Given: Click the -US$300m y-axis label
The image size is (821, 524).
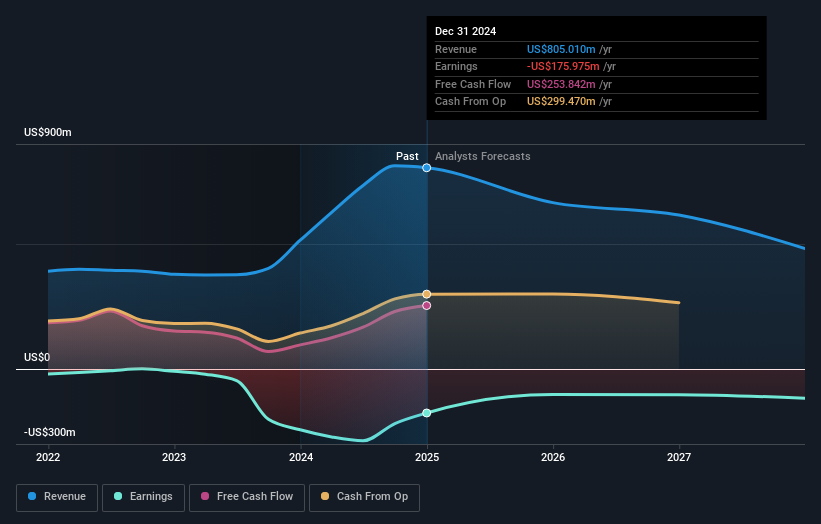Looking at the screenshot, I should (x=50, y=432).
